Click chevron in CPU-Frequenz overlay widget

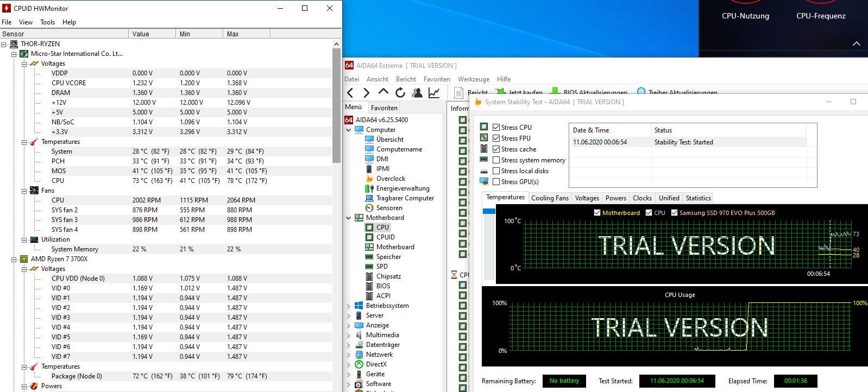point(857,43)
